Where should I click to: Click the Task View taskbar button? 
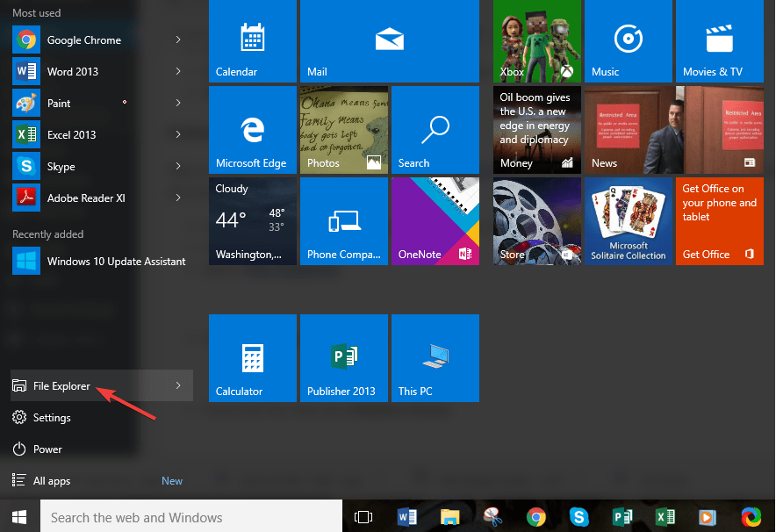[x=363, y=517]
